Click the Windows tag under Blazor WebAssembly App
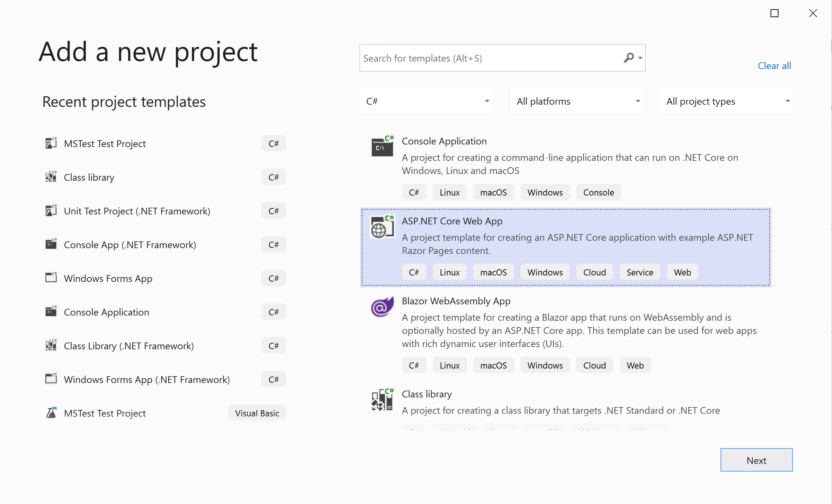The height and width of the screenshot is (504, 832). coord(545,365)
